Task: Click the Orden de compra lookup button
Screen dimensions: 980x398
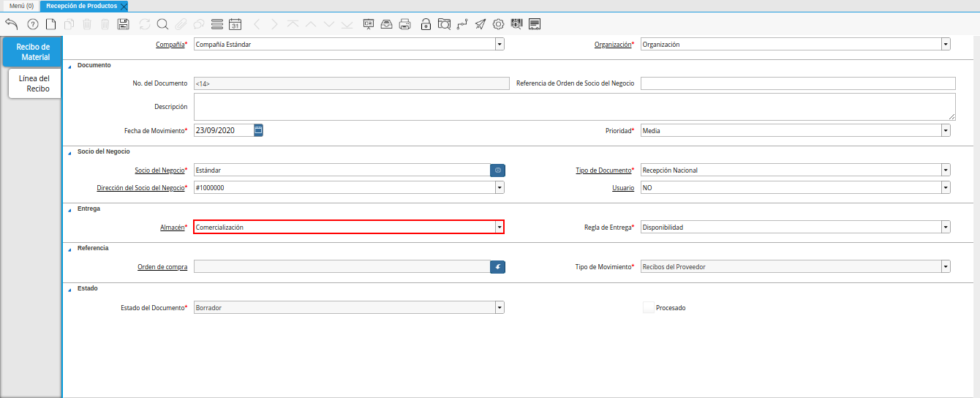Action: (497, 267)
